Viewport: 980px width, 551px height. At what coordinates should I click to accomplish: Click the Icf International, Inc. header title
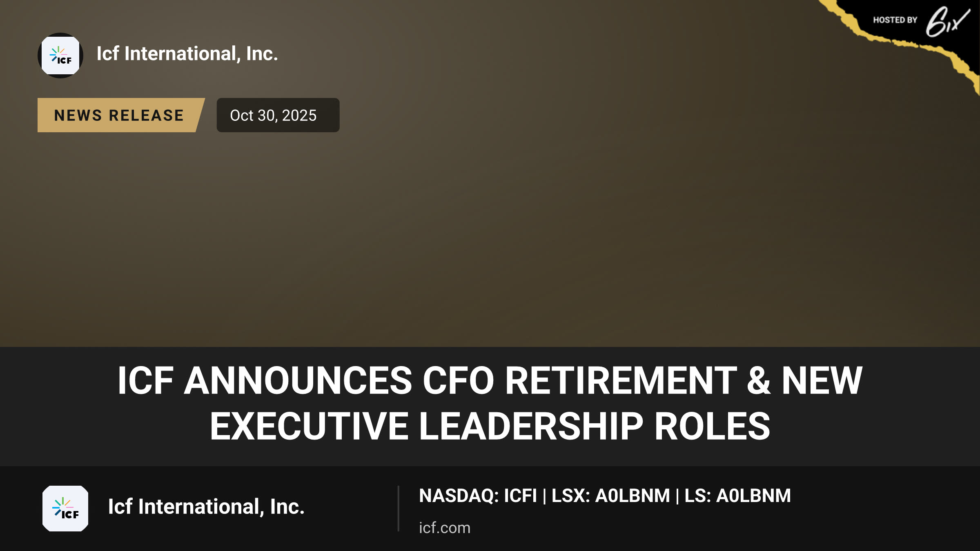pos(187,54)
